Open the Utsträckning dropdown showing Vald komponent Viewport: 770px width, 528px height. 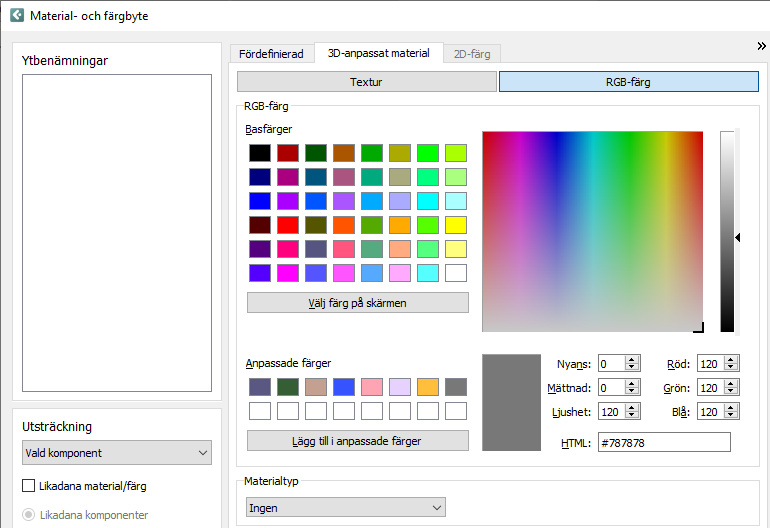coord(117,453)
